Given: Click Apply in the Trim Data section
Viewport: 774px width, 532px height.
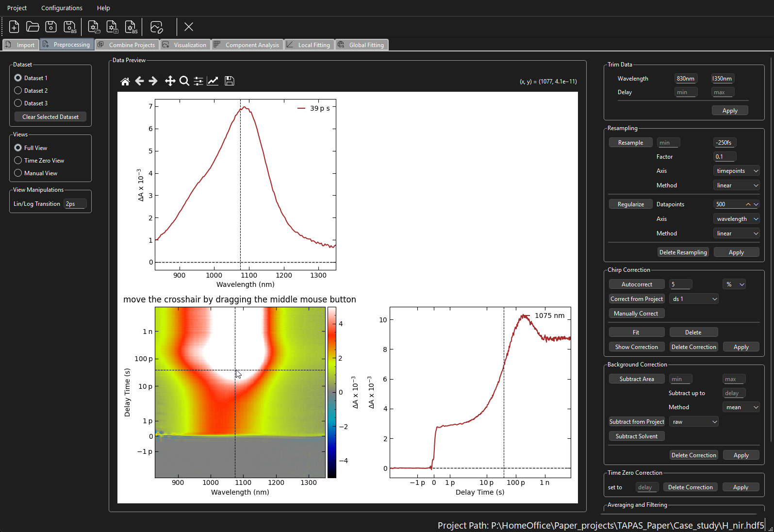Looking at the screenshot, I should click(x=730, y=111).
